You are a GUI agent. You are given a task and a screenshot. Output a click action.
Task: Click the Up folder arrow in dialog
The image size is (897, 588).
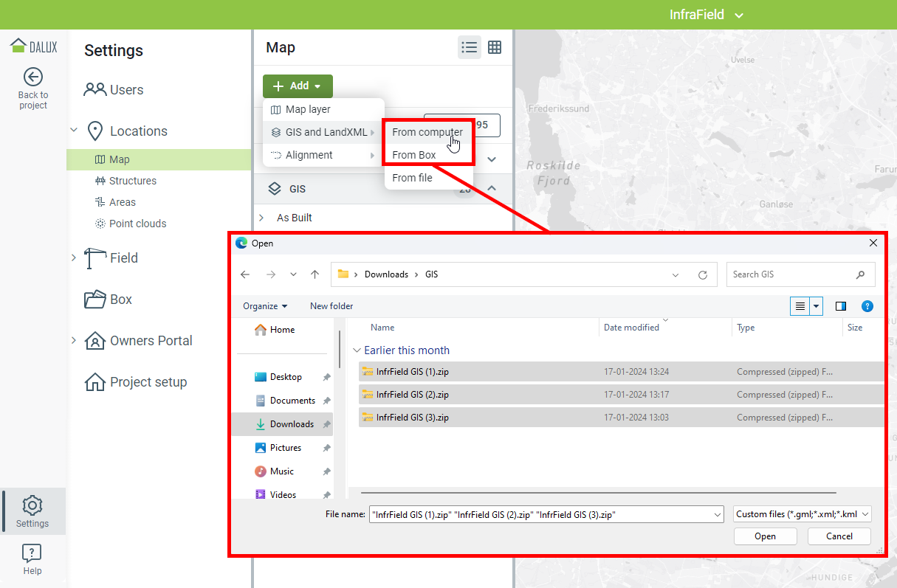tap(315, 274)
